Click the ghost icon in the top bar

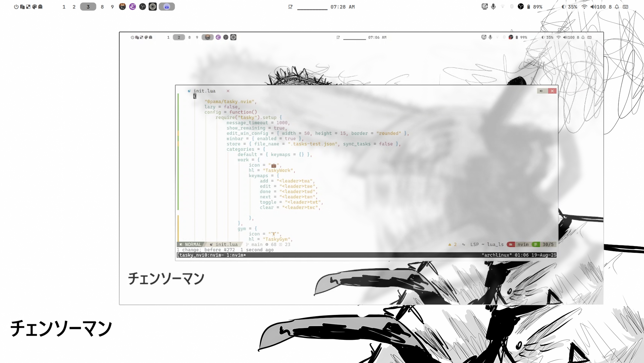point(40,7)
